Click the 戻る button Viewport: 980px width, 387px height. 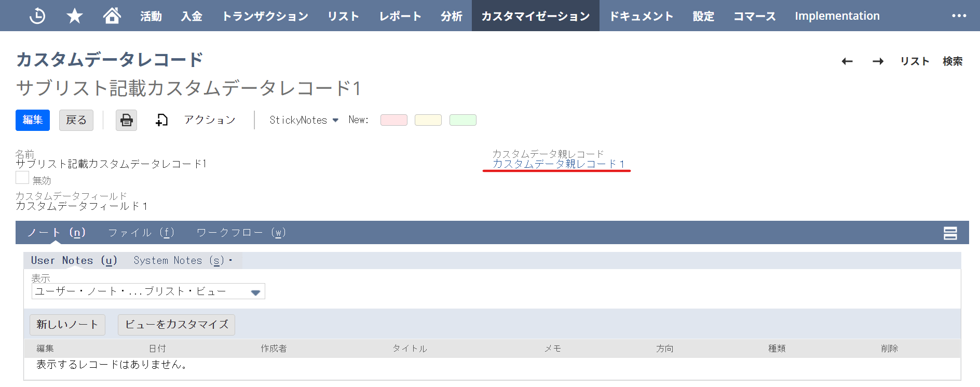coord(76,120)
